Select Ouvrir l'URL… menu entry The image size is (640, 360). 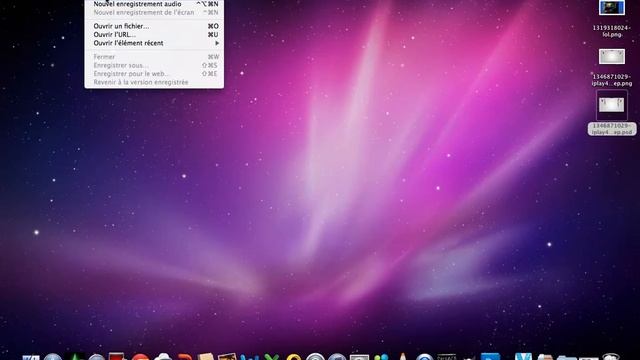154,34
